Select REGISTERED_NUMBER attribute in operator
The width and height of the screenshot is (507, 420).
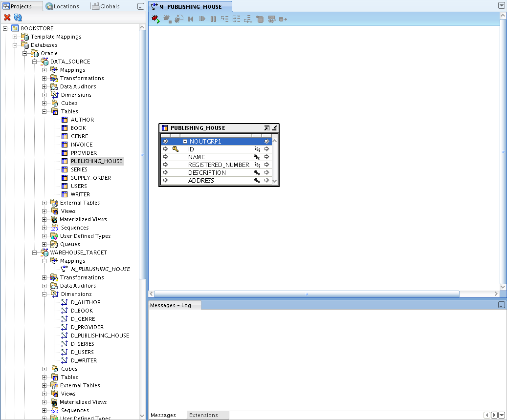(x=216, y=165)
